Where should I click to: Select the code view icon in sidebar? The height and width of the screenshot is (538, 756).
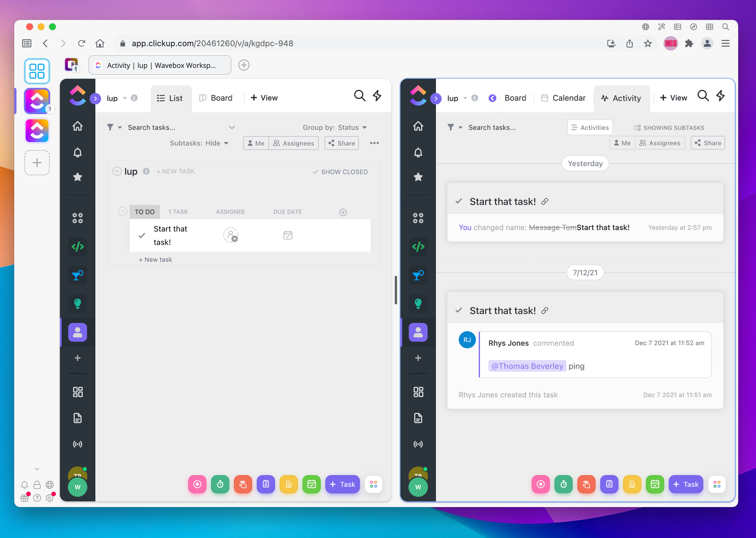pos(78,246)
